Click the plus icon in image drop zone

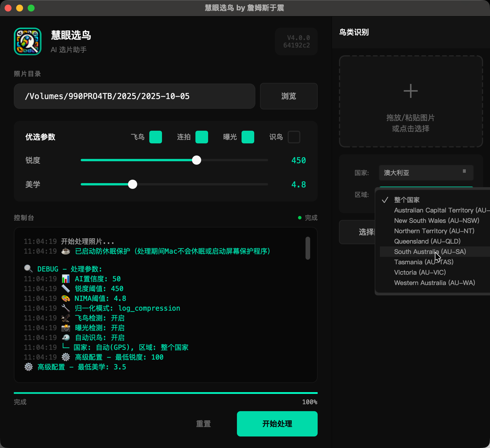point(410,91)
